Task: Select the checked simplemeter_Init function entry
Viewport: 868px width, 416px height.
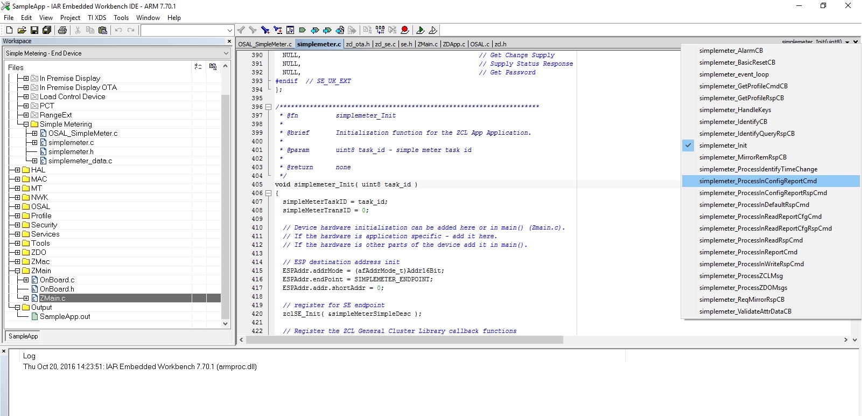Action: 723,145
